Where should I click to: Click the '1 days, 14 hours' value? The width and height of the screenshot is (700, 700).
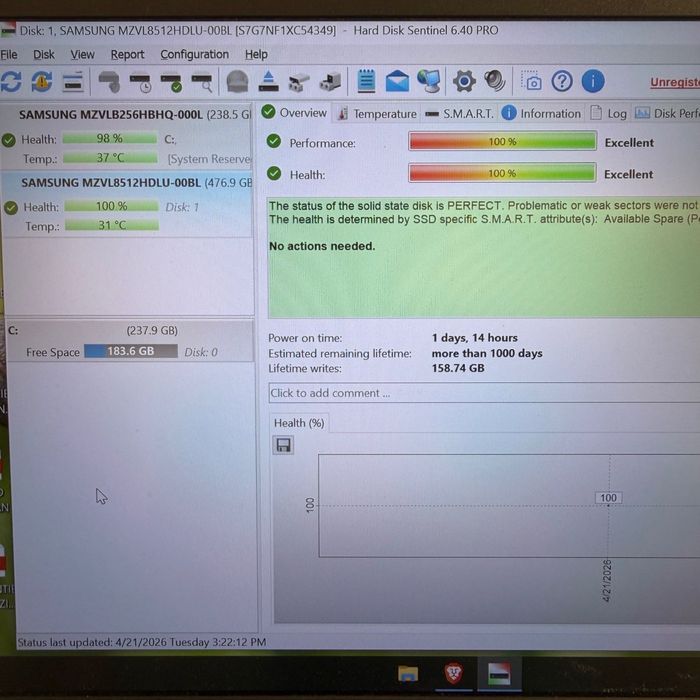tap(475, 338)
